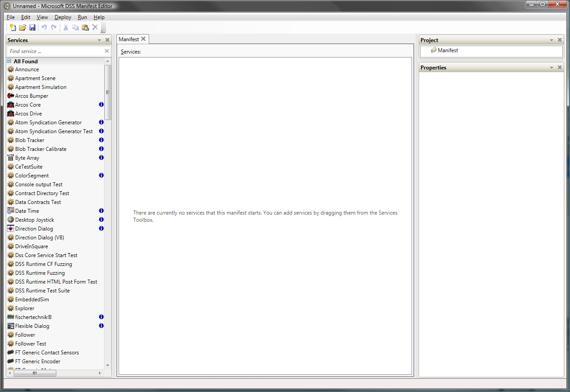Open Properties panel options dropdown arrow
This screenshot has height=392, width=570.
(x=551, y=68)
